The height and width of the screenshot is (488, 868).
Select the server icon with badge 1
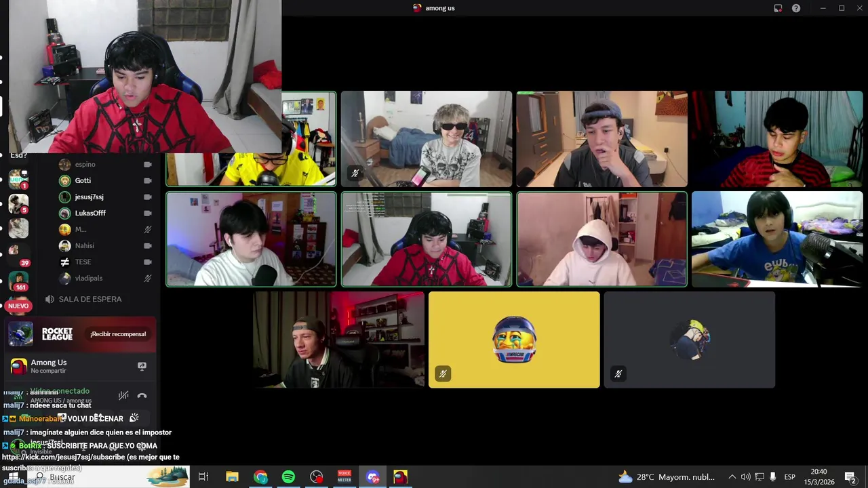pyautogui.click(x=18, y=180)
